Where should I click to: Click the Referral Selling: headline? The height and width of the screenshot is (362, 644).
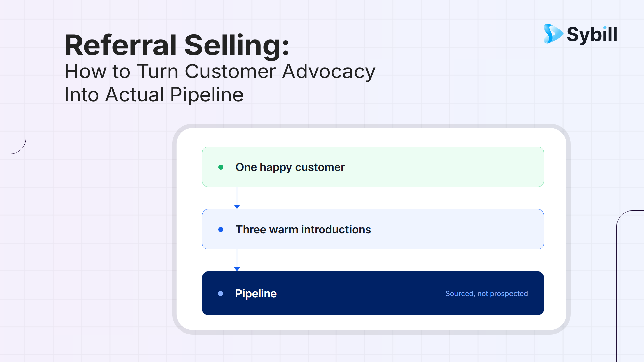tap(177, 45)
